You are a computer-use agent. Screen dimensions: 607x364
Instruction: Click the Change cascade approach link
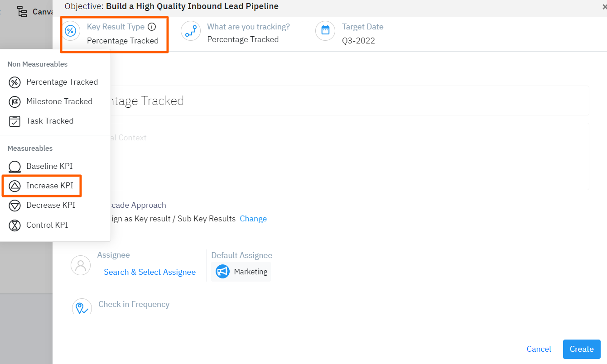[253, 219]
